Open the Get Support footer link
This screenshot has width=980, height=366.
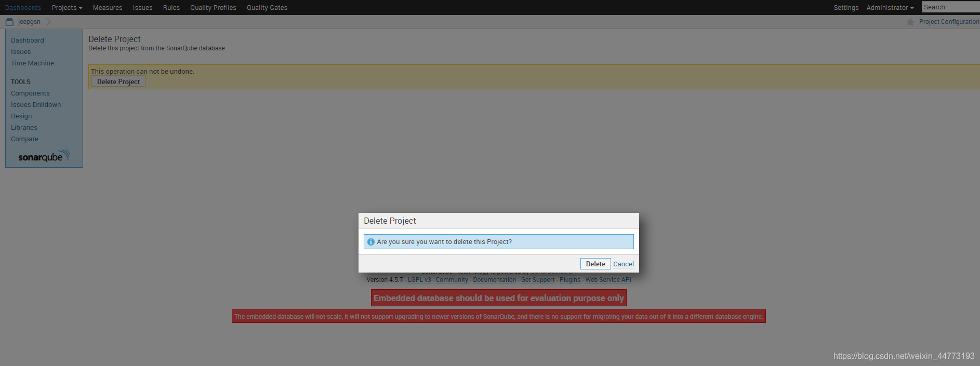coord(538,280)
